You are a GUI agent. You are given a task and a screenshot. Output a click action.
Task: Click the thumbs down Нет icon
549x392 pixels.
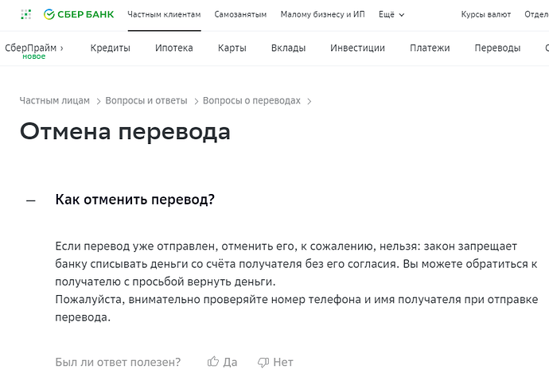tap(263, 362)
